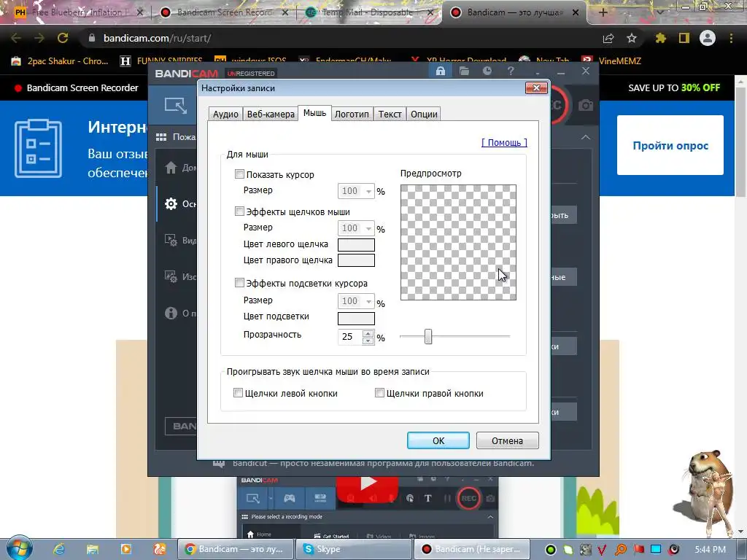Click the Прозрачность slider handle
This screenshot has height=560, width=747.
(x=428, y=336)
